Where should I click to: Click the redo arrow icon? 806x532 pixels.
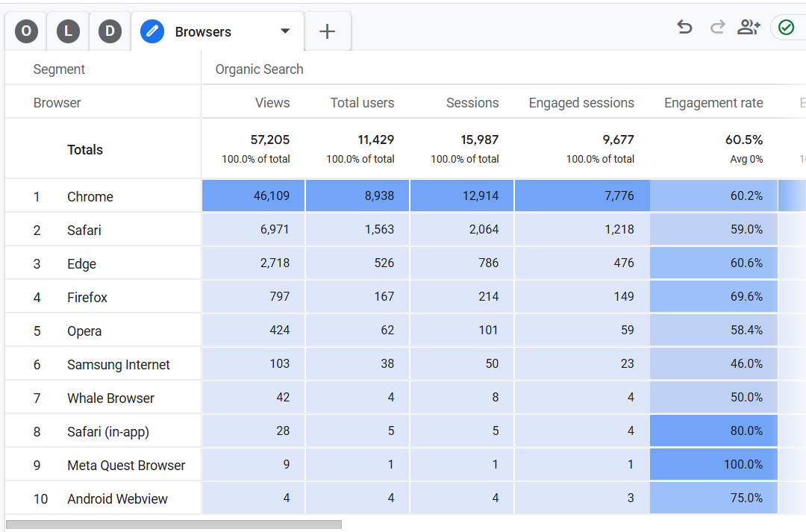(717, 28)
